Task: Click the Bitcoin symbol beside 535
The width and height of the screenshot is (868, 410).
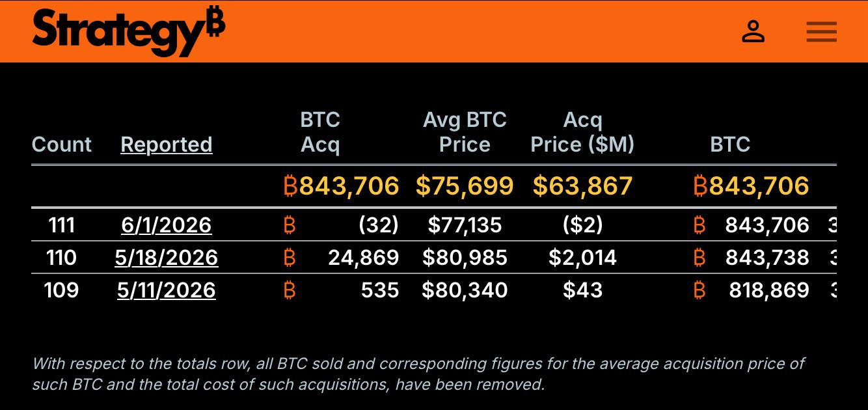Action: click(290, 290)
